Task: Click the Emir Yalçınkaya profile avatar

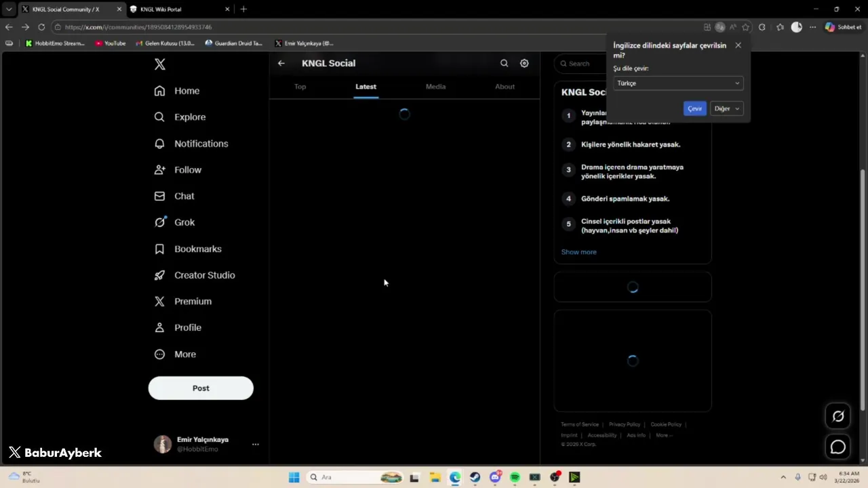Action: (x=163, y=444)
